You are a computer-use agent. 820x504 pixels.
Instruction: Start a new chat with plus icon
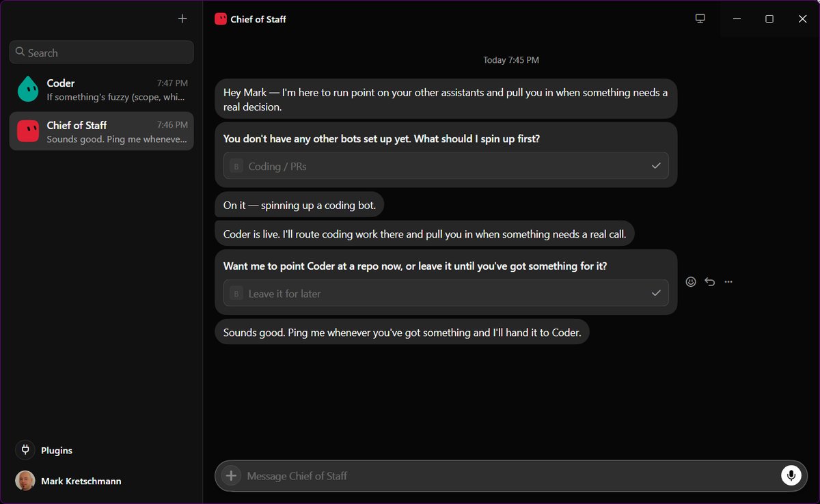coord(182,19)
